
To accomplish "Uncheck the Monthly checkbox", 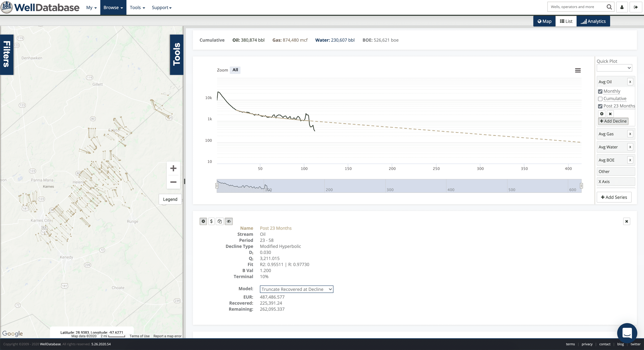I will tap(600, 91).
